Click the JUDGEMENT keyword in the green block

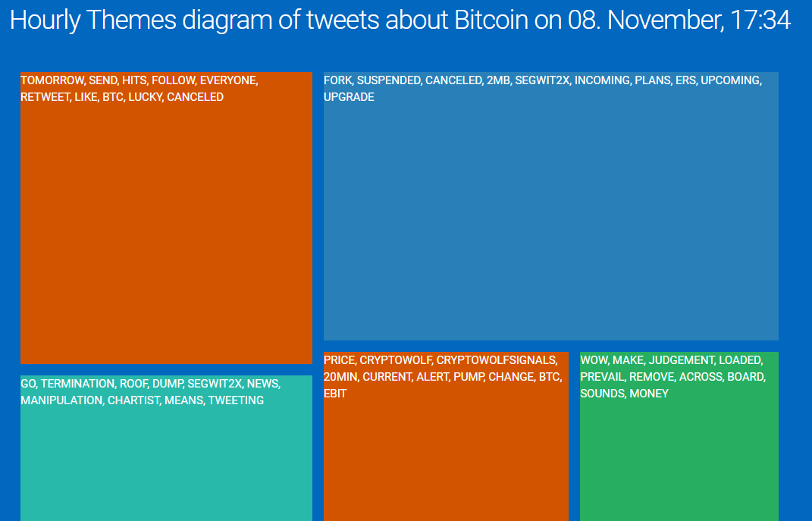coord(681,360)
